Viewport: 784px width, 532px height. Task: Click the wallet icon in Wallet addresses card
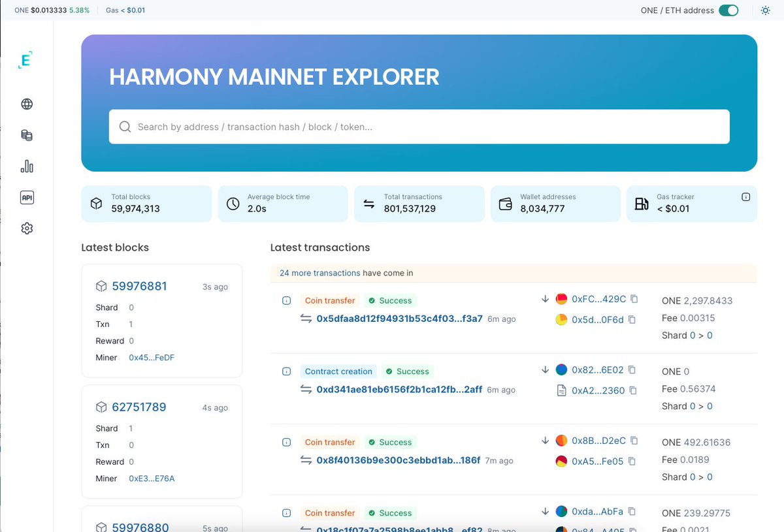[x=505, y=204]
